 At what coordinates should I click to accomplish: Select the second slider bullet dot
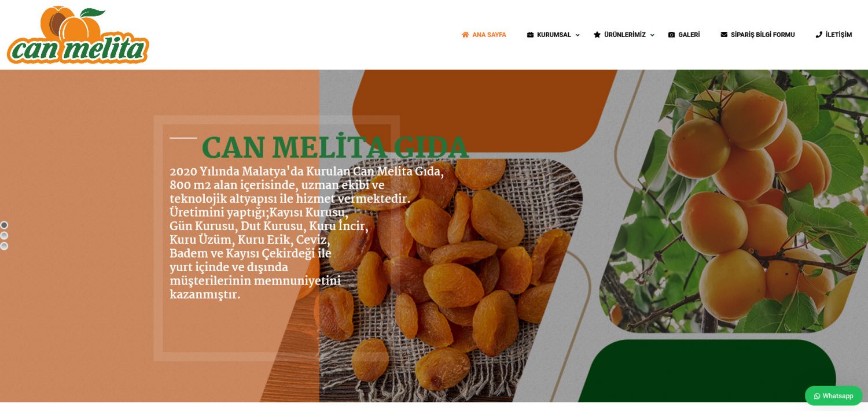pyautogui.click(x=4, y=235)
